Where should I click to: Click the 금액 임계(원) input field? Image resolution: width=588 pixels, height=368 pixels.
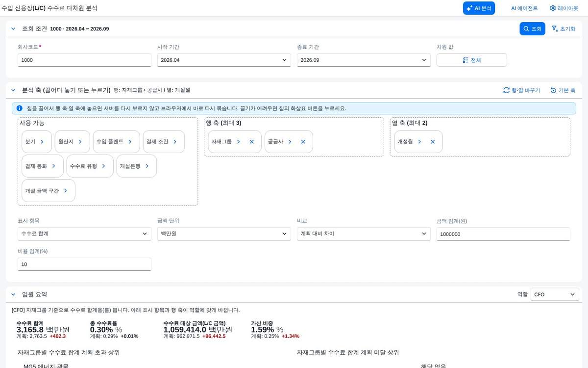(x=503, y=234)
